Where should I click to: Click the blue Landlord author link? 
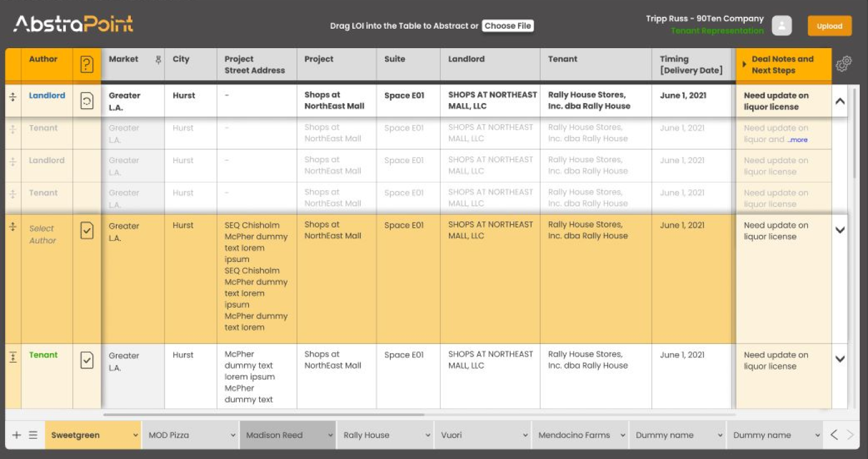[x=47, y=96]
